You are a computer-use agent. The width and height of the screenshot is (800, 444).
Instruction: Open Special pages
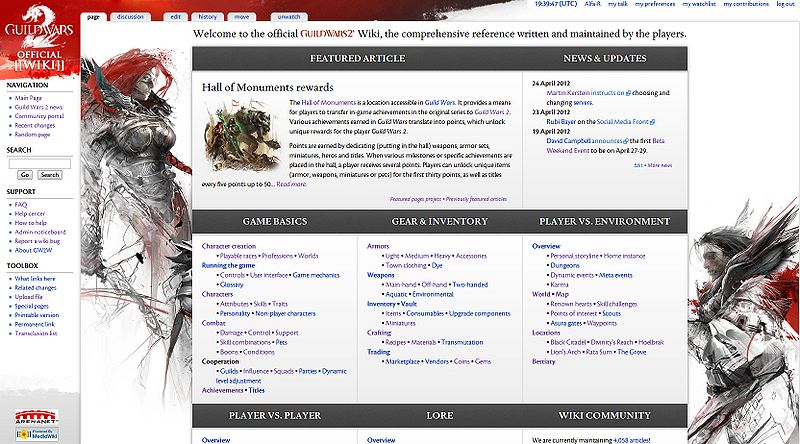(32, 306)
